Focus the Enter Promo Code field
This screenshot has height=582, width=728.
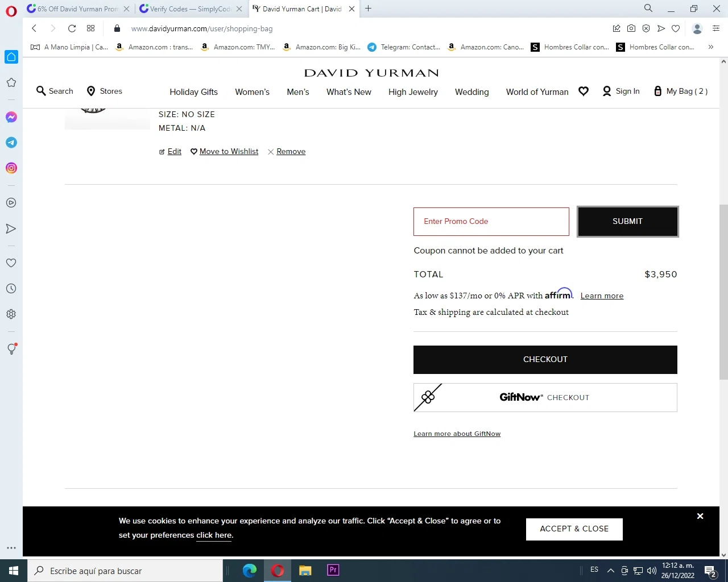[491, 222]
